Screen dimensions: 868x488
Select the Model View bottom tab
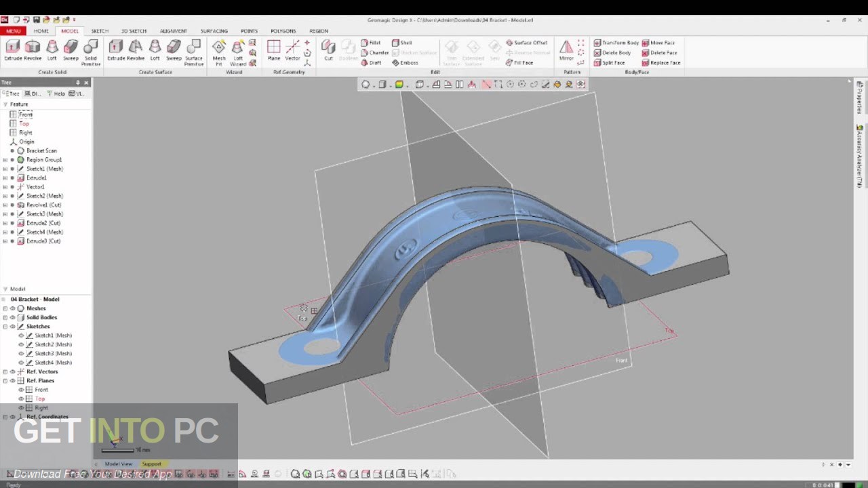point(118,464)
